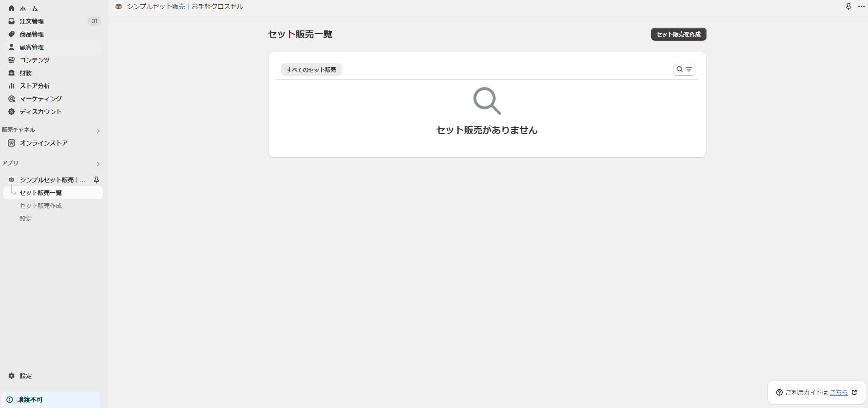The width and height of the screenshot is (868, 408).
Task: Click the external link icon beside こちら
Action: pos(854,392)
